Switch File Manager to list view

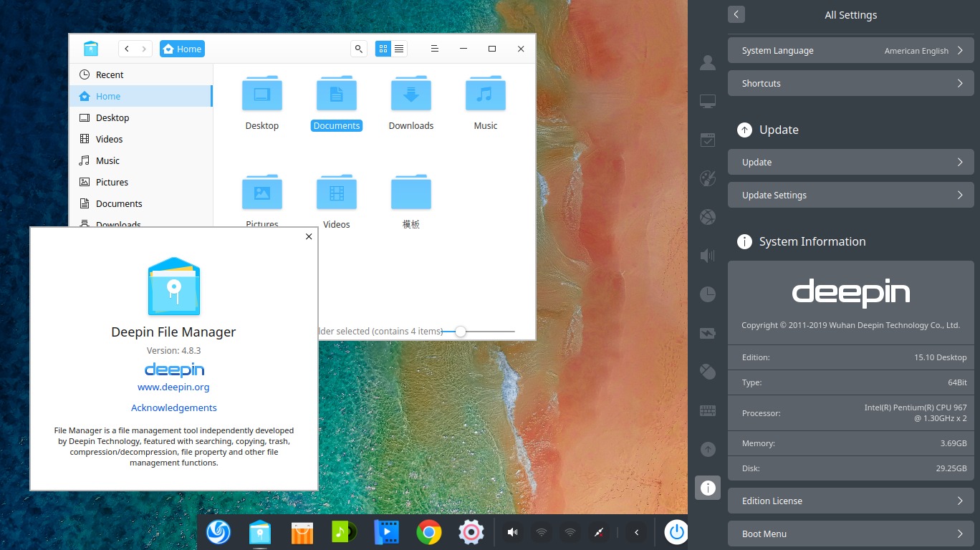tap(400, 49)
